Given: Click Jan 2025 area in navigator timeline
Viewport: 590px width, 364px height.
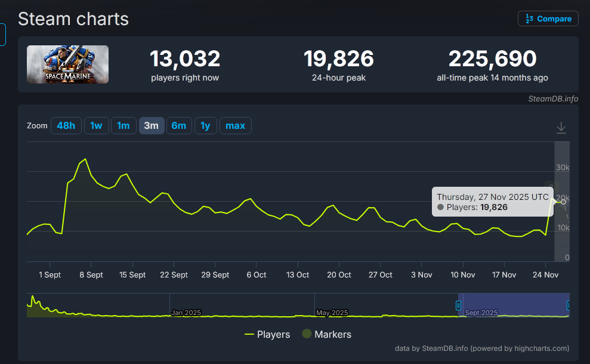Looking at the screenshot, I should tap(185, 311).
